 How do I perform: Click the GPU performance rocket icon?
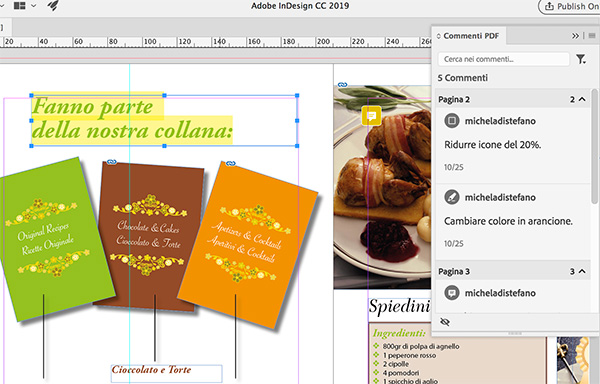tap(54, 5)
